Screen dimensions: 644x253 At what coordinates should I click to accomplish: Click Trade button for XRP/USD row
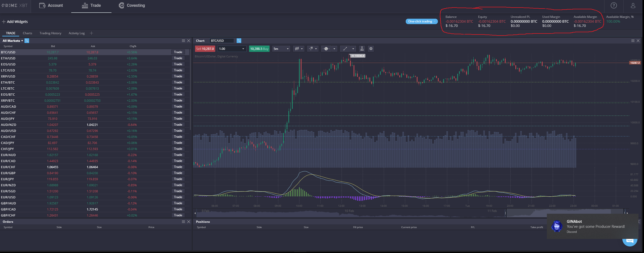pyautogui.click(x=178, y=76)
